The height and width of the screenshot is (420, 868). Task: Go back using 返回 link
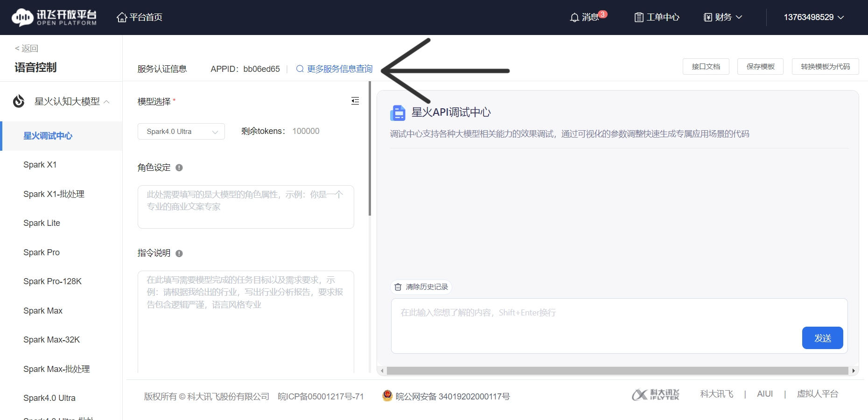pos(27,49)
